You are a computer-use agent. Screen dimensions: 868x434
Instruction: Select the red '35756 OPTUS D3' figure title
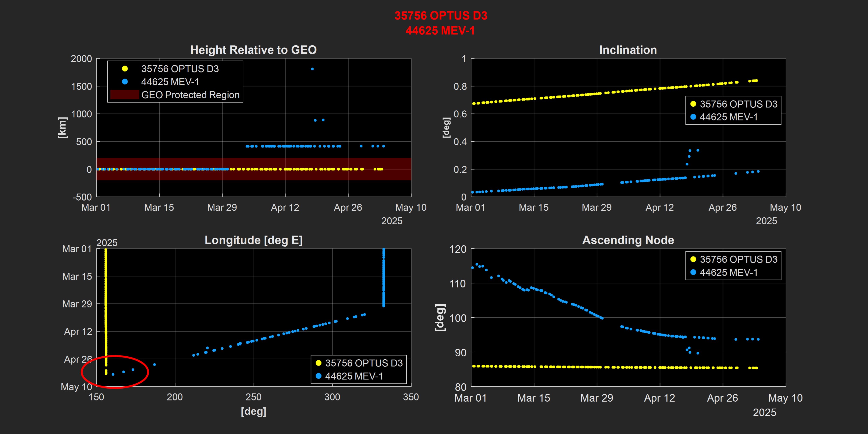coord(441,15)
